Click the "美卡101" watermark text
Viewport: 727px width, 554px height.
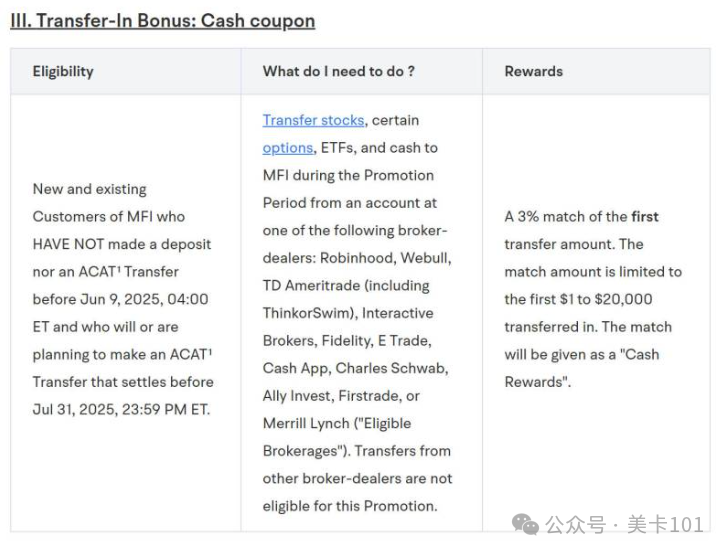[666, 525]
